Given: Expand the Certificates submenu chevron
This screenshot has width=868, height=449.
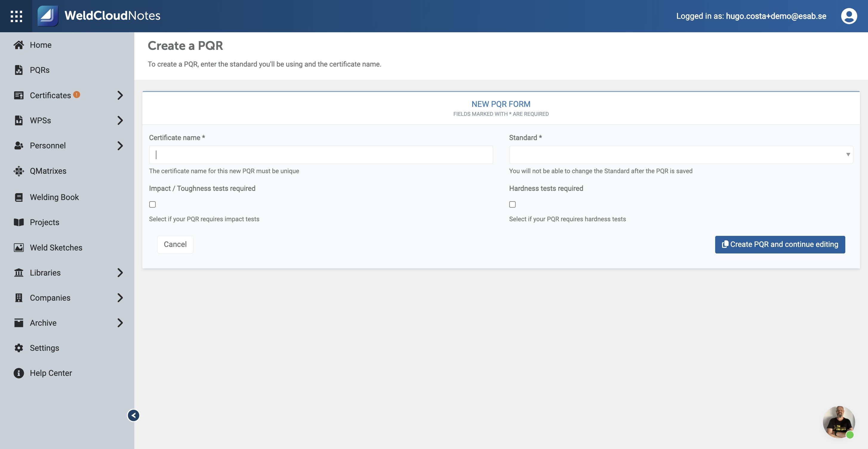Looking at the screenshot, I should [x=120, y=96].
